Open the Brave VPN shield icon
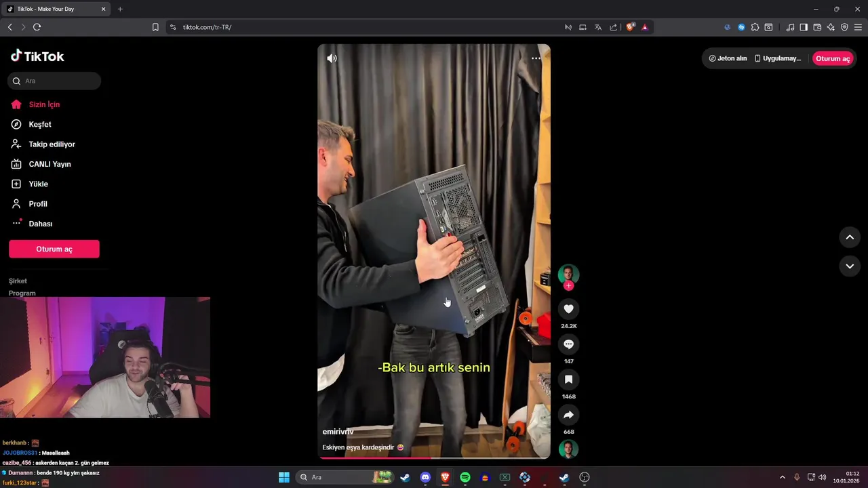Viewport: 868px width, 488px height. pyautogui.click(x=844, y=27)
